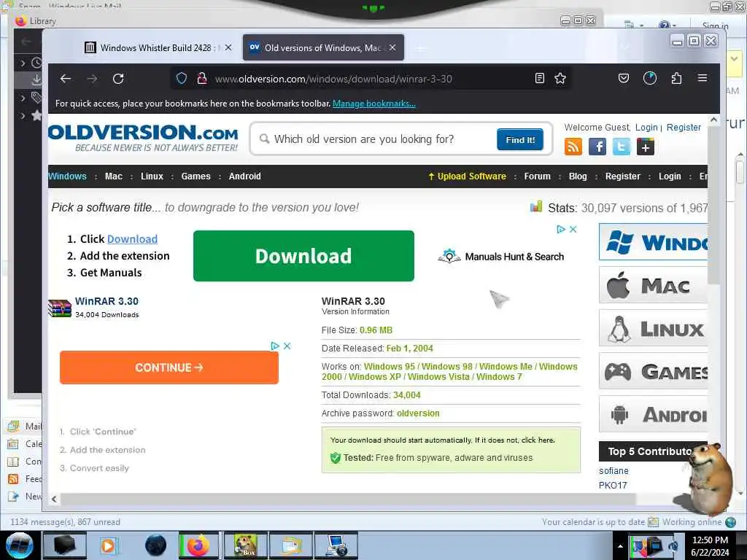Viewport: 747px width, 560px height.
Task: Click the Find It! search button
Action: [520, 139]
